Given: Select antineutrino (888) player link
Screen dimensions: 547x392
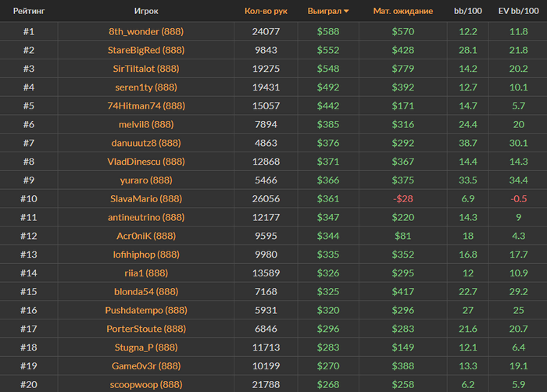Looking at the screenshot, I should 145,217.
